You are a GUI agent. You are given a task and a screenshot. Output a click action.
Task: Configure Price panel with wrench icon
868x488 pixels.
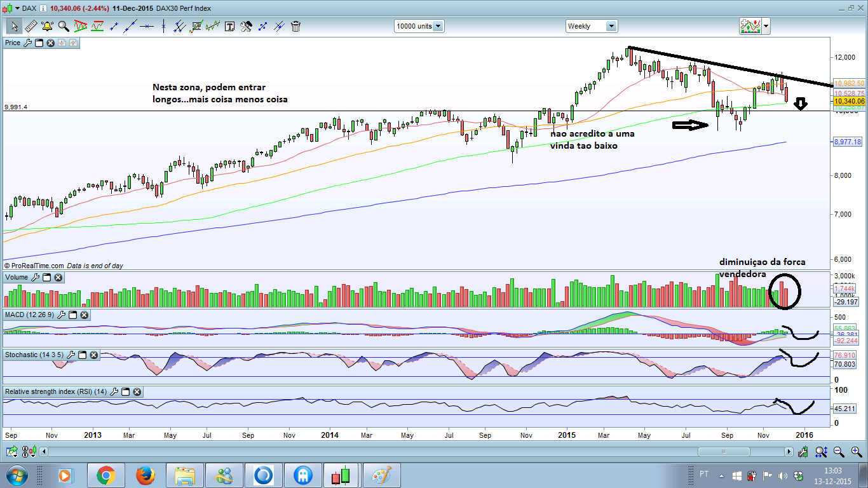point(27,43)
